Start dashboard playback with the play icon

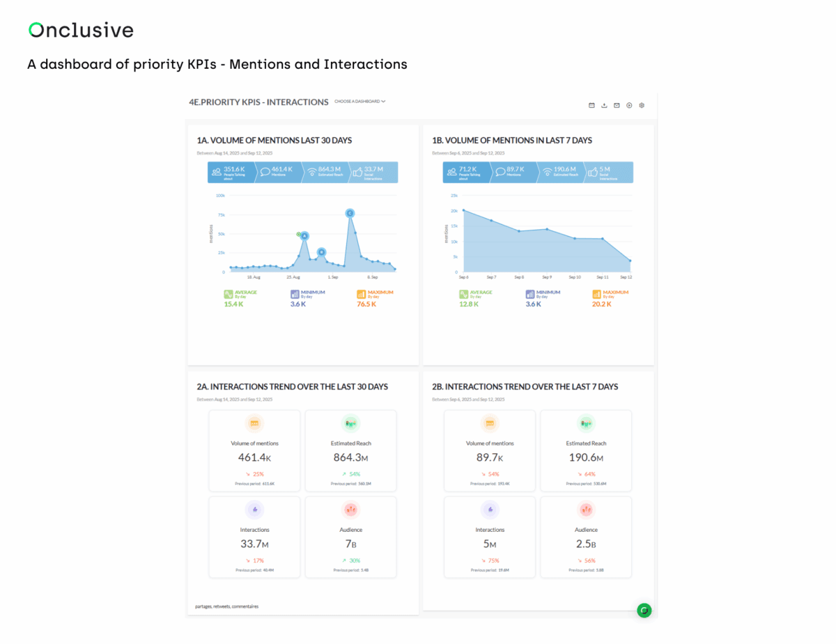[629, 105]
